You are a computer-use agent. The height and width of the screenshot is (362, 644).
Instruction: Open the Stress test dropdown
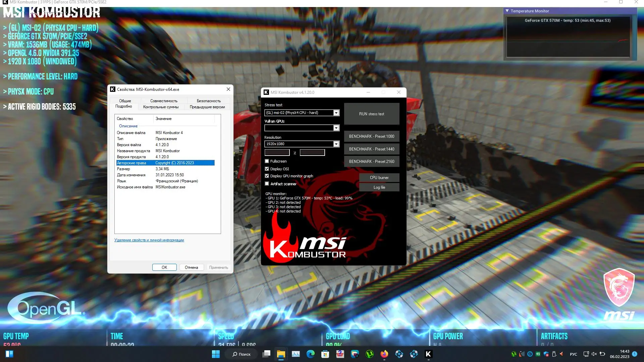tap(336, 113)
